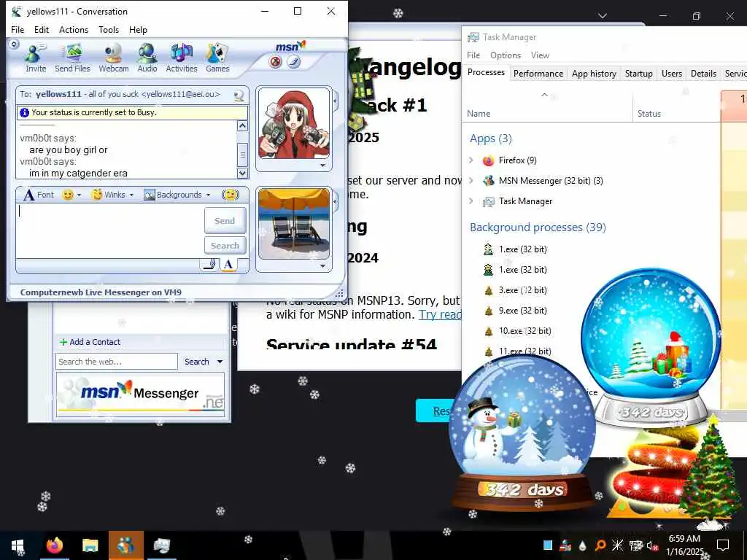Click the block contact icon

click(x=275, y=61)
